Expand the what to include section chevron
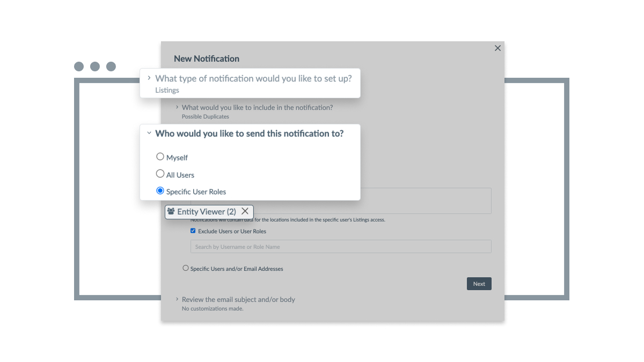The image size is (644, 362). tap(177, 107)
